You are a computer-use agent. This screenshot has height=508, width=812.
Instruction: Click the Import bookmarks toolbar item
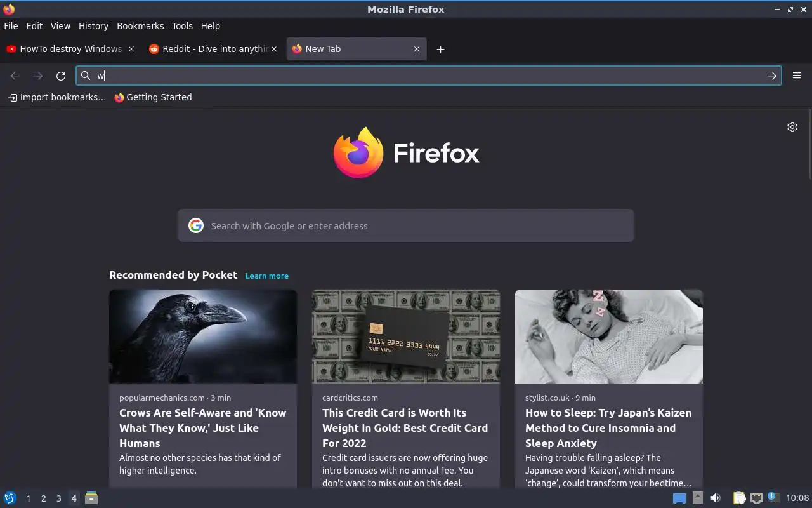click(56, 97)
